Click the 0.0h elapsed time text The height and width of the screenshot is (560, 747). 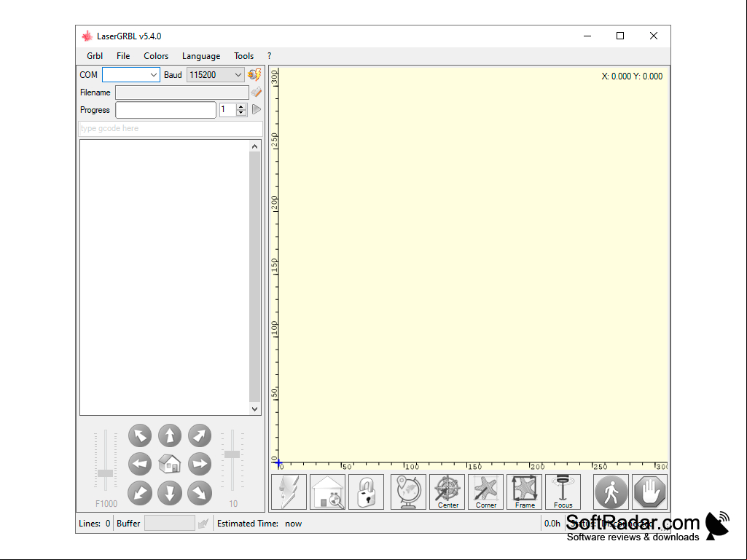(552, 524)
